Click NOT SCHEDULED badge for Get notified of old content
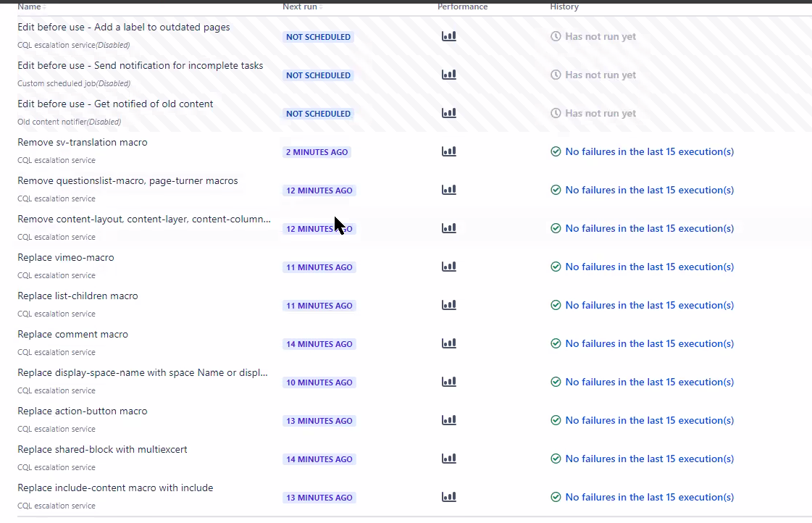The height and width of the screenshot is (523, 812). [319, 114]
